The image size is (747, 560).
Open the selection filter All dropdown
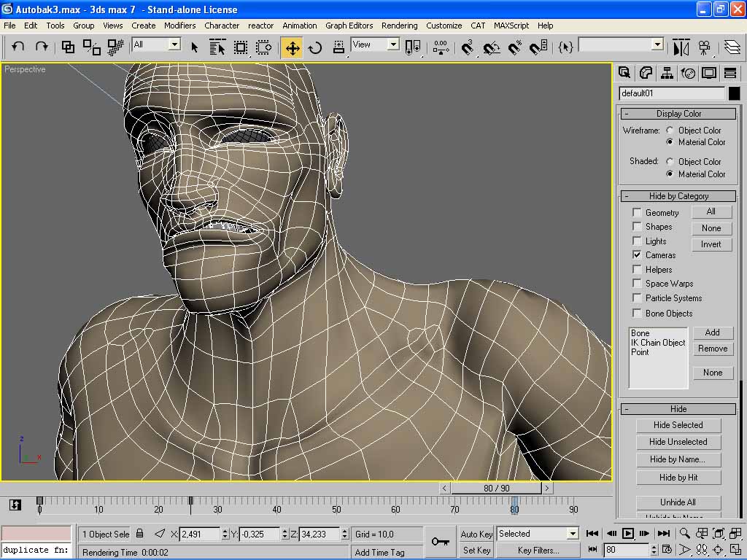pos(156,44)
